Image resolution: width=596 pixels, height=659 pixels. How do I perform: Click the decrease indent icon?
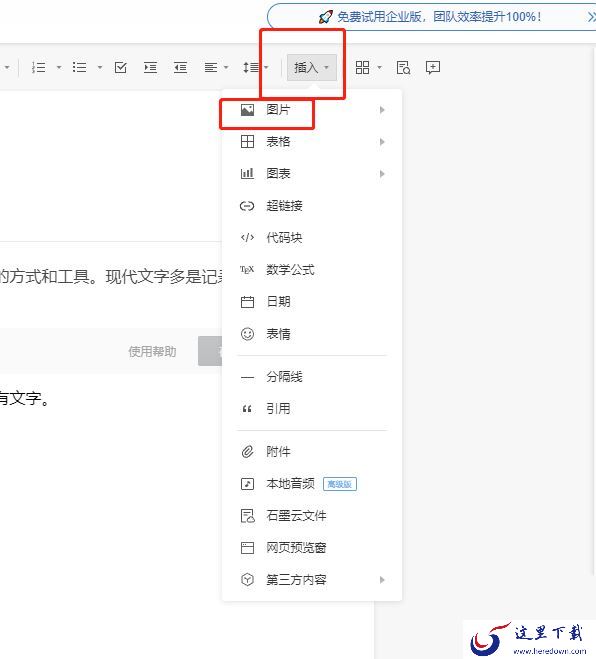(x=180, y=67)
